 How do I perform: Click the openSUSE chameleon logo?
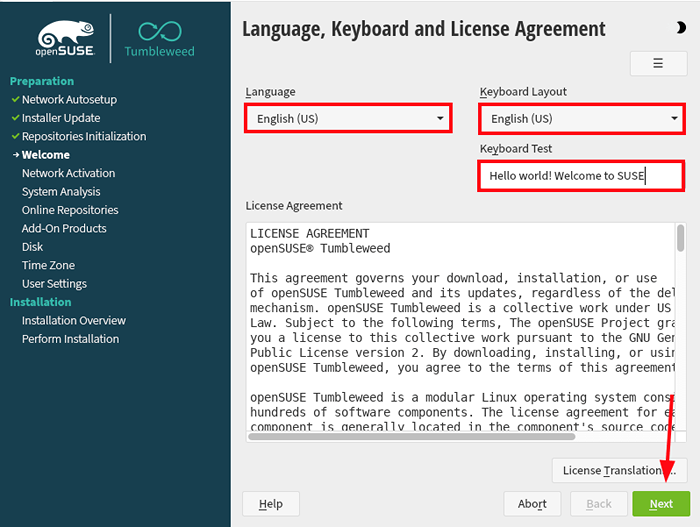click(x=66, y=38)
